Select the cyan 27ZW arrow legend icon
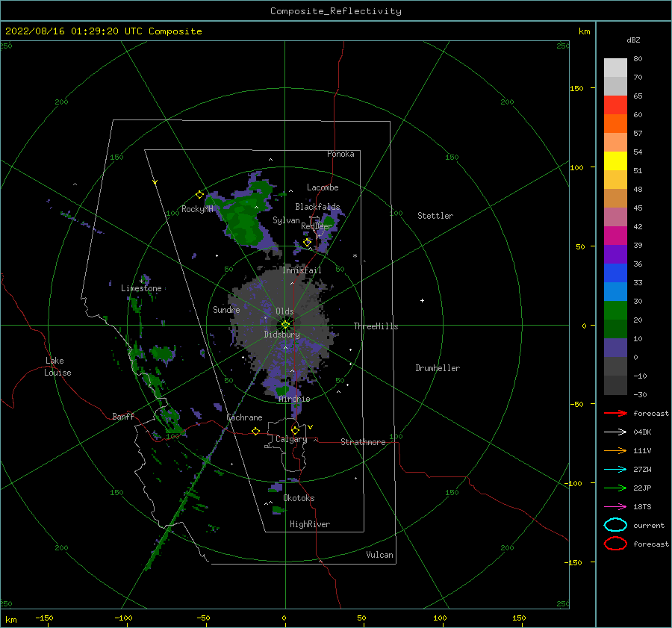This screenshot has height=628, width=672. pos(615,470)
